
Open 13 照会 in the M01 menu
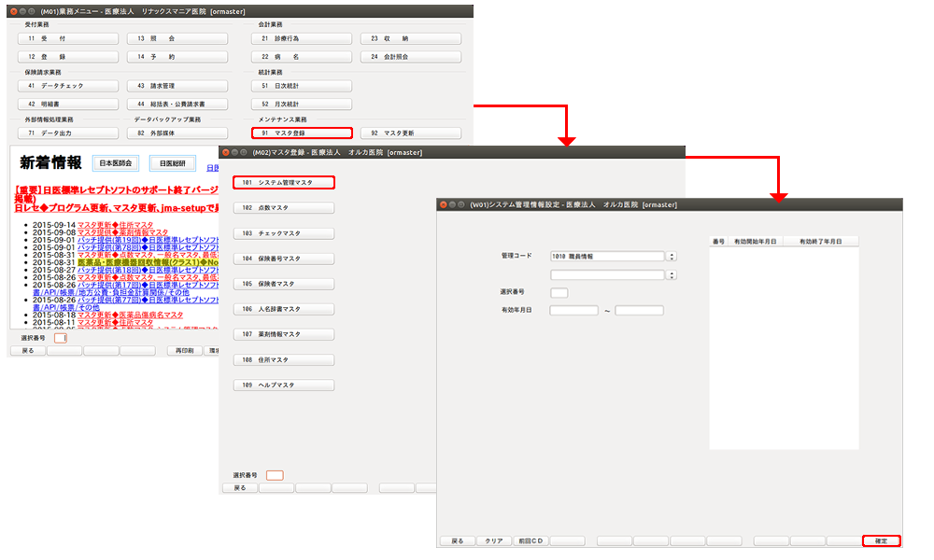177,38
